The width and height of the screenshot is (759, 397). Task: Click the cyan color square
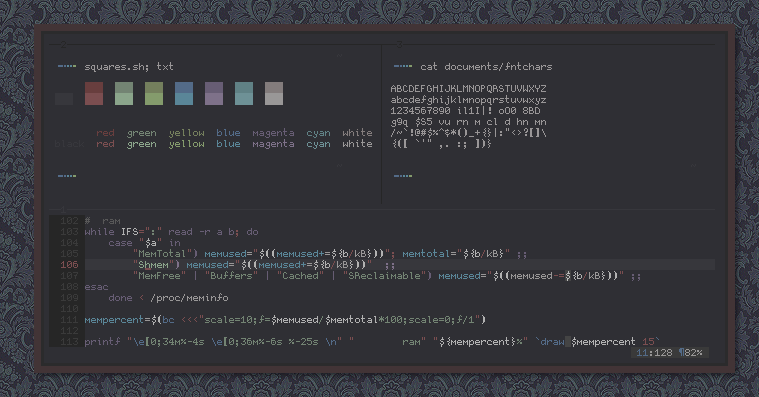pyautogui.click(x=244, y=93)
